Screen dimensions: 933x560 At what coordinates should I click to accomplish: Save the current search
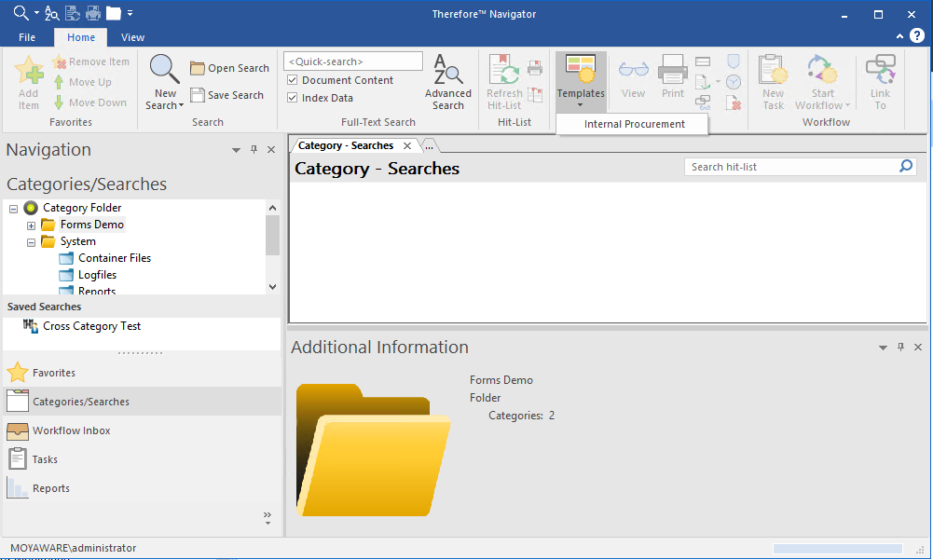click(x=227, y=95)
